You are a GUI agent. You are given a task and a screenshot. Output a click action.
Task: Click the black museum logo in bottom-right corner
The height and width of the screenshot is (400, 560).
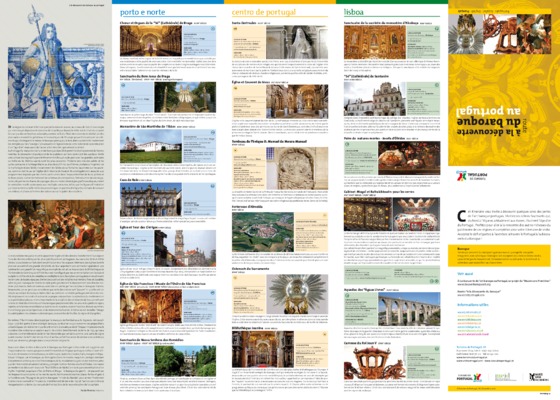(x=538, y=377)
